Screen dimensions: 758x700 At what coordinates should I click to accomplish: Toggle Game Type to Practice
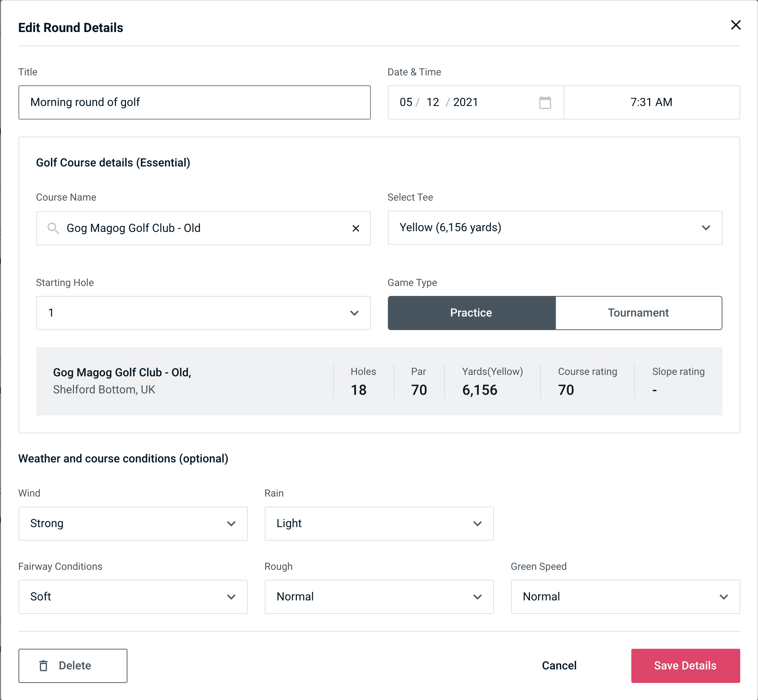click(x=471, y=312)
